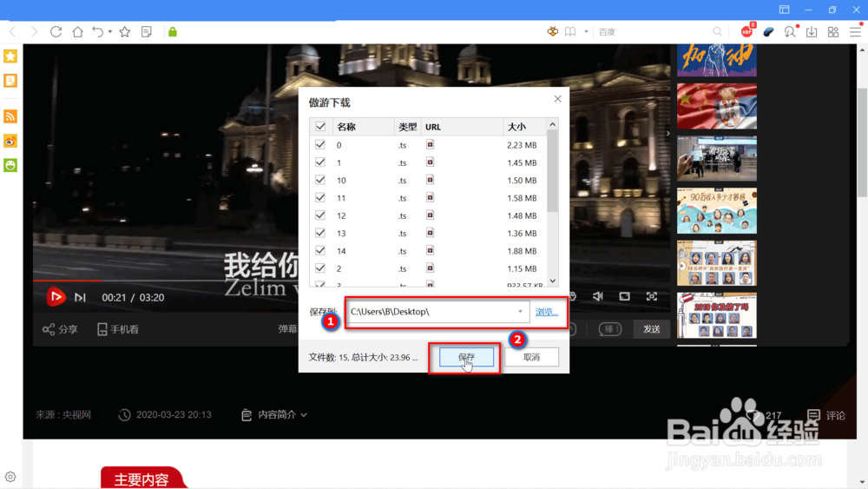
Task: Open the red ad-block extension icon
Action: [x=746, y=31]
